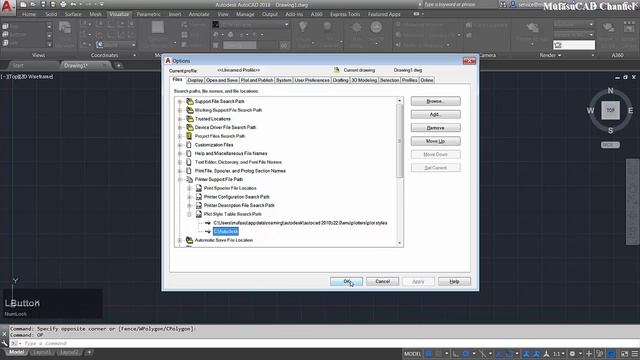The image size is (640, 360).
Task: Switch to the Display tab
Action: 195,80
